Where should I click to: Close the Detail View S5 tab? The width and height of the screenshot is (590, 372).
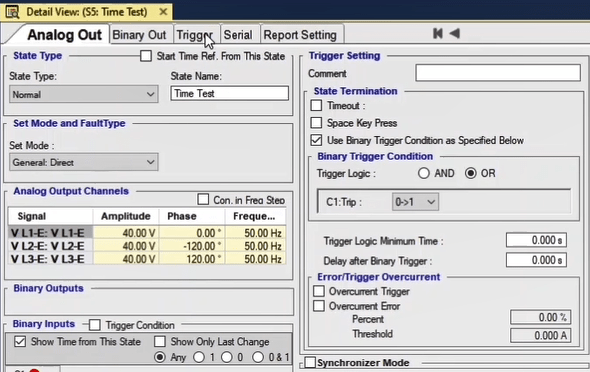[x=163, y=12]
